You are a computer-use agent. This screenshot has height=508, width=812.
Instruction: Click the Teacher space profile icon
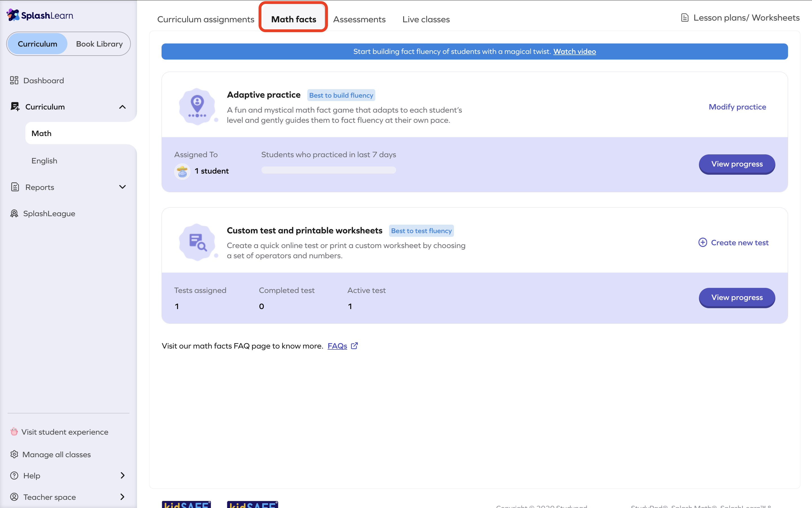[x=14, y=497]
